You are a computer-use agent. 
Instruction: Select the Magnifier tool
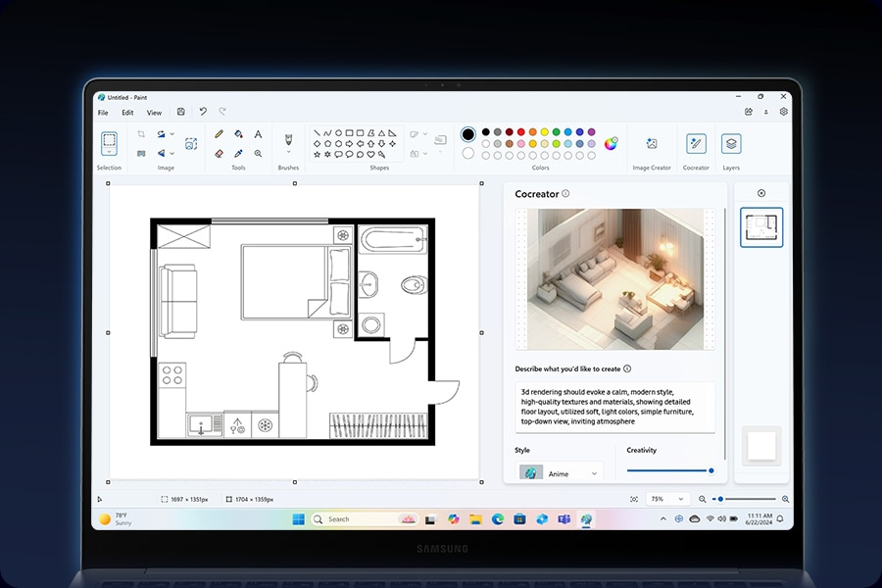pos(258,153)
